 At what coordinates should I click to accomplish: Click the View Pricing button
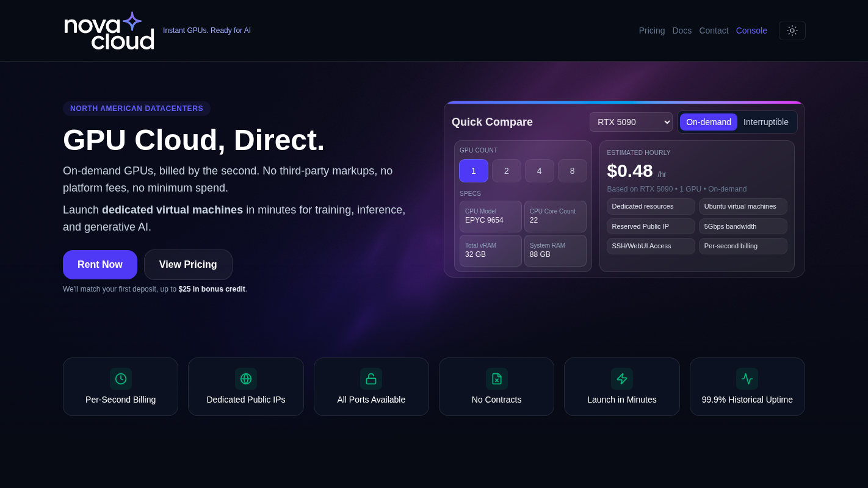188,265
